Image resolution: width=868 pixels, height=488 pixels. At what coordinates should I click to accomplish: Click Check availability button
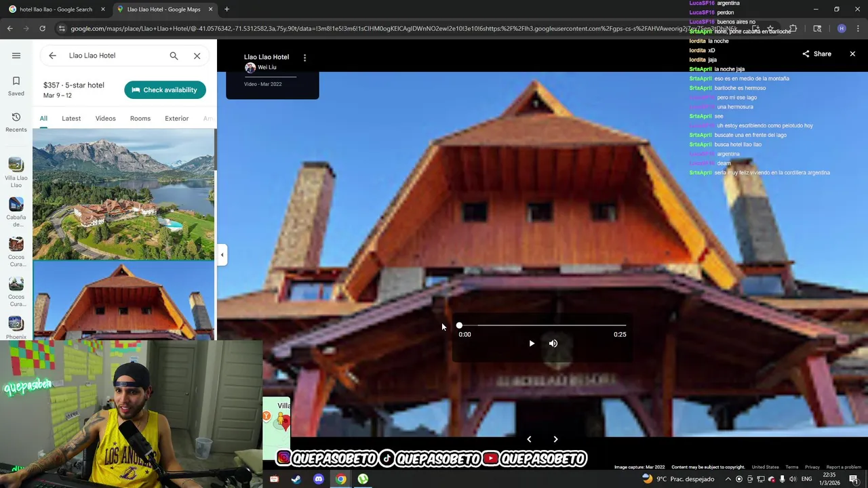point(165,90)
